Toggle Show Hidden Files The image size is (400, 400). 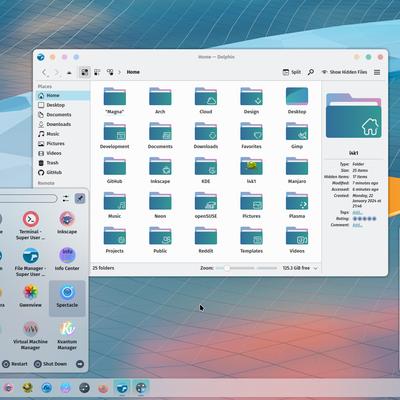[x=344, y=72]
